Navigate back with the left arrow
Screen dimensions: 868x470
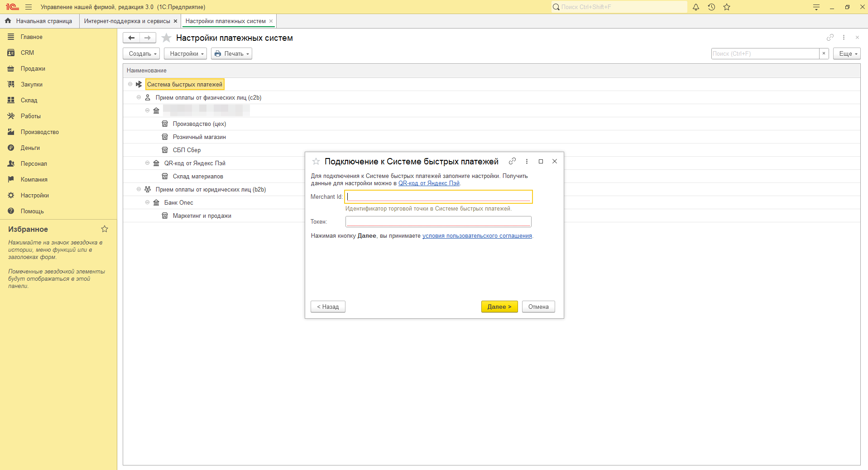pyautogui.click(x=131, y=38)
